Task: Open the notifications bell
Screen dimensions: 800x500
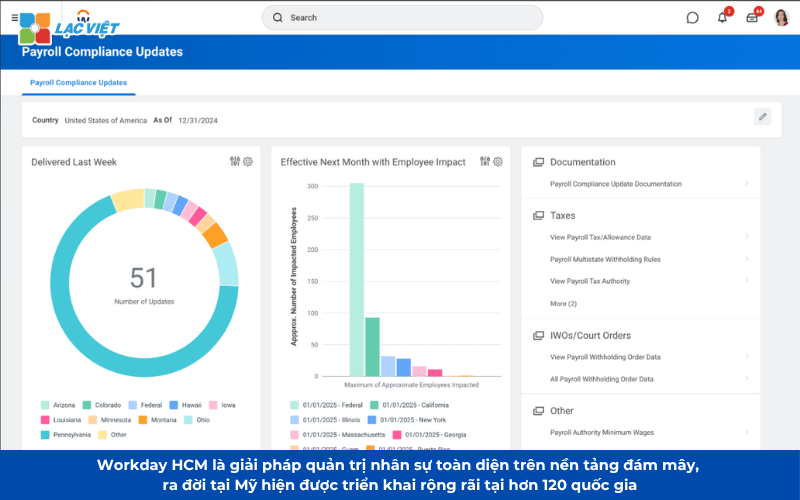Action: click(x=722, y=17)
